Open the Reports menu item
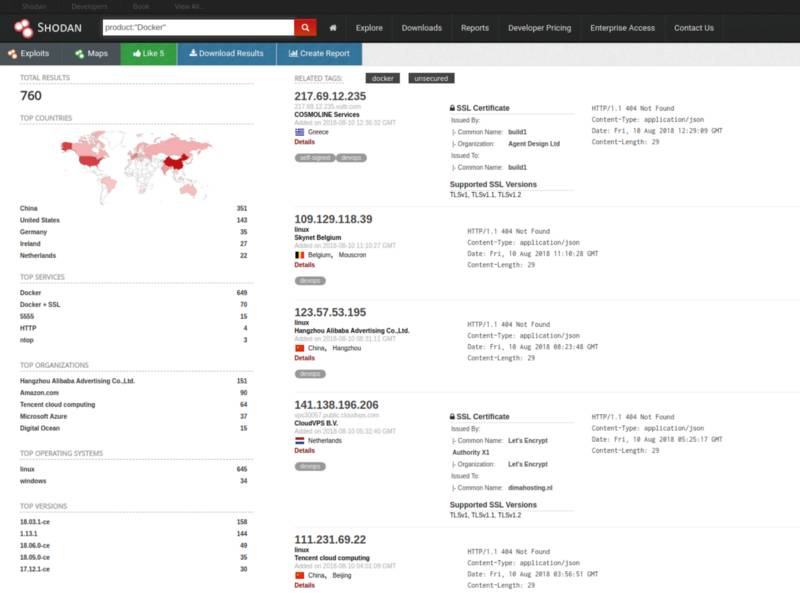Screen dimensions: 800x593 point(474,28)
